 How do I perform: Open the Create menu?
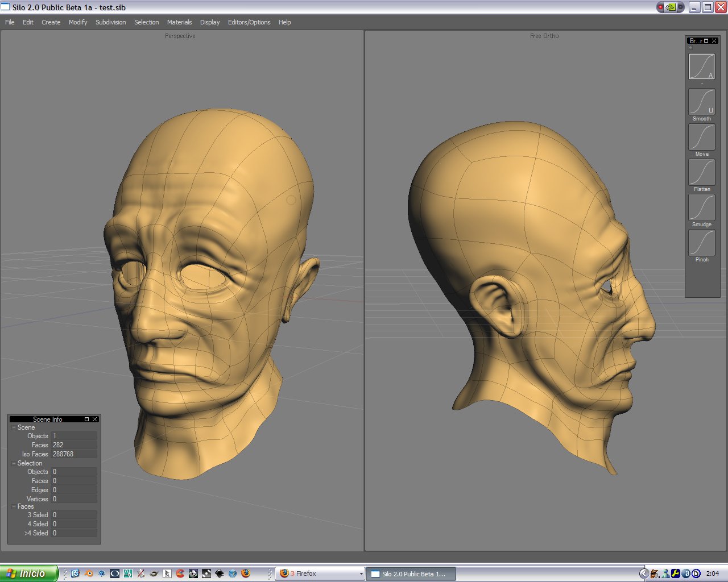click(51, 22)
